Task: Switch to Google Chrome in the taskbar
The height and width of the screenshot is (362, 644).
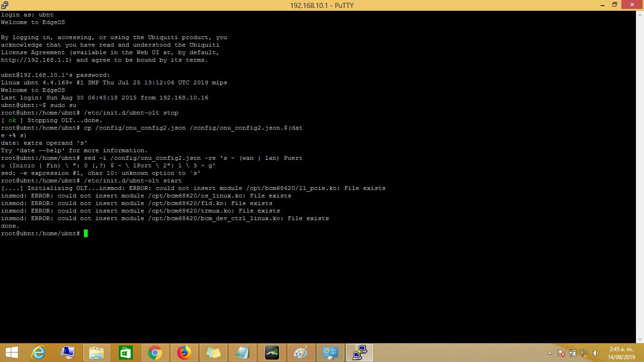Action: [x=155, y=353]
